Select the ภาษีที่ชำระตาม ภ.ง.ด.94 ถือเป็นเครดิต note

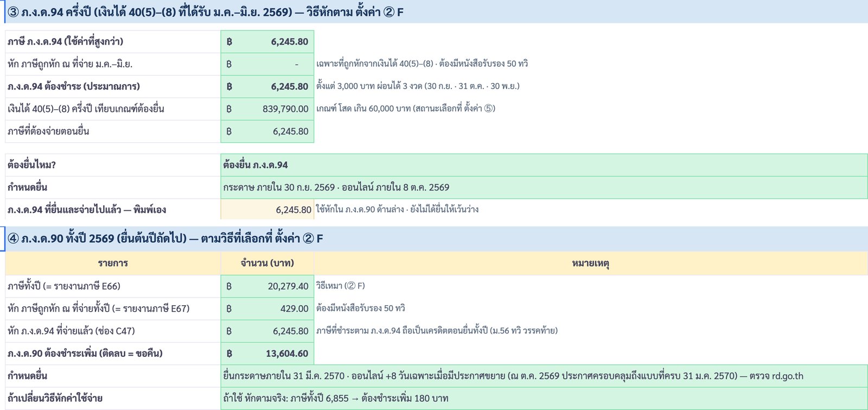coord(437,330)
